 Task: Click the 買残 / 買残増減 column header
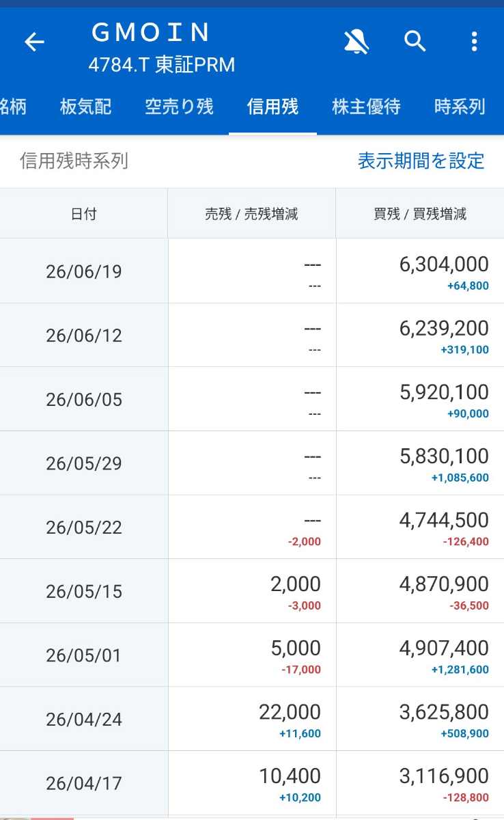[420, 214]
